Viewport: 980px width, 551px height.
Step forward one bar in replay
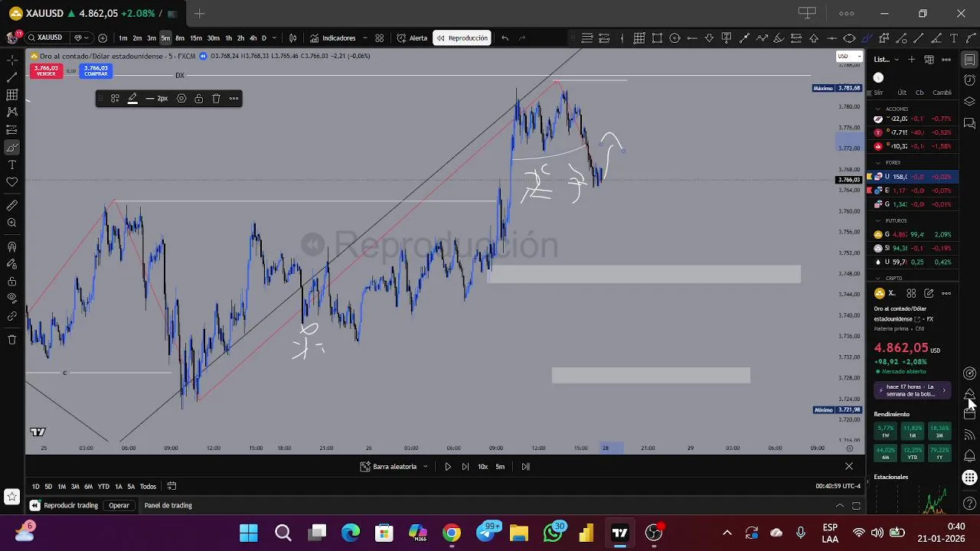[x=465, y=466]
